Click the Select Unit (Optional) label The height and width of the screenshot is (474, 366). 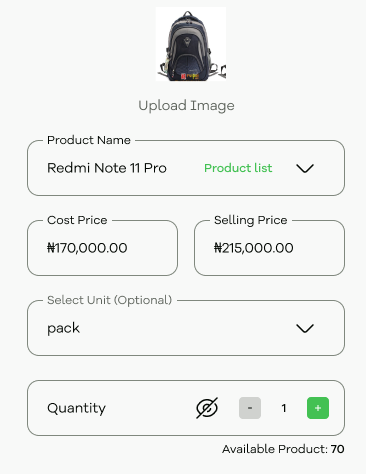pos(109,300)
